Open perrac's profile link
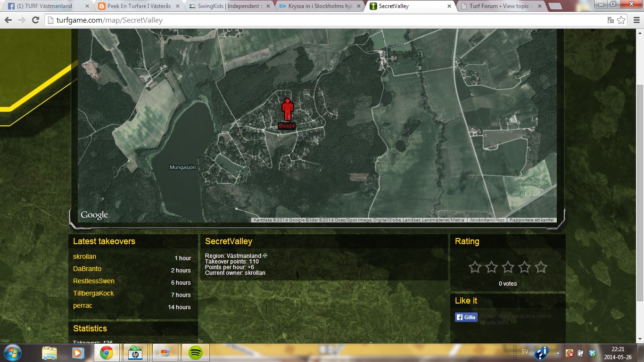Image resolution: width=644 pixels, height=362 pixels. (83, 305)
